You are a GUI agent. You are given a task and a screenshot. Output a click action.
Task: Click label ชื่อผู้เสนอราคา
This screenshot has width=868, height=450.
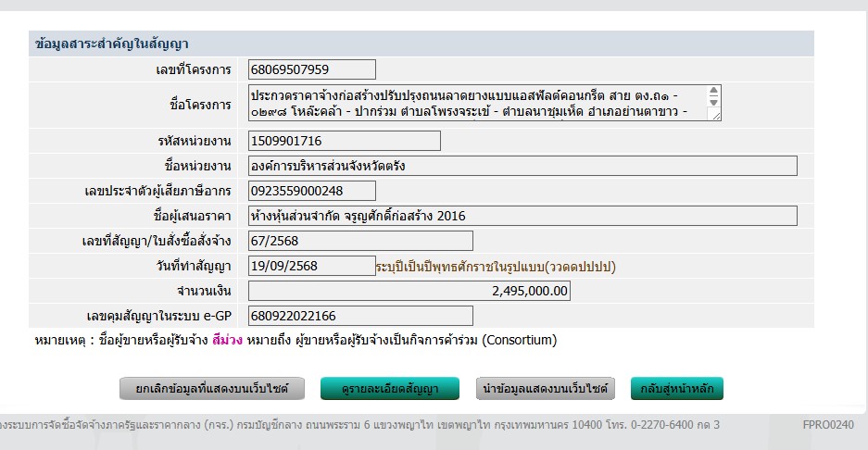[x=192, y=217]
